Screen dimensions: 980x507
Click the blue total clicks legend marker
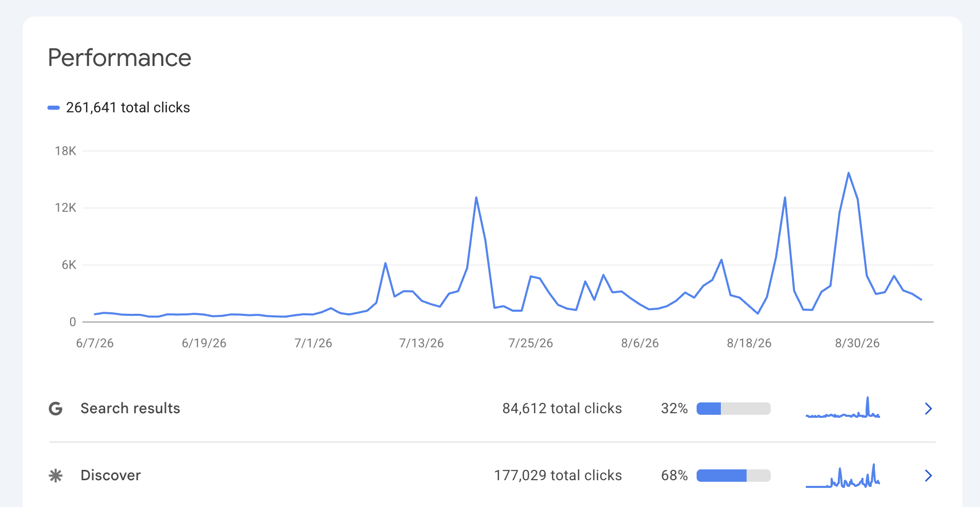click(54, 108)
